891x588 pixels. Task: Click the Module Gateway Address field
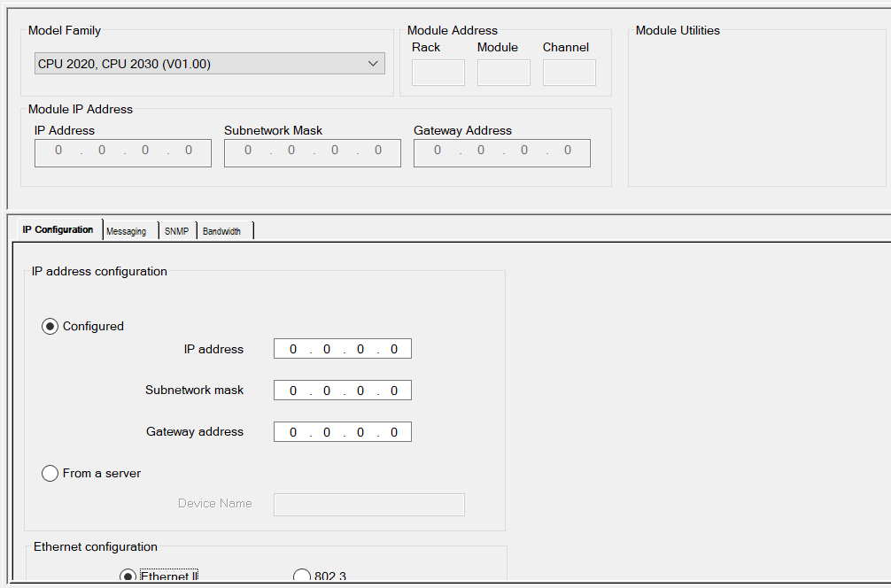click(502, 152)
